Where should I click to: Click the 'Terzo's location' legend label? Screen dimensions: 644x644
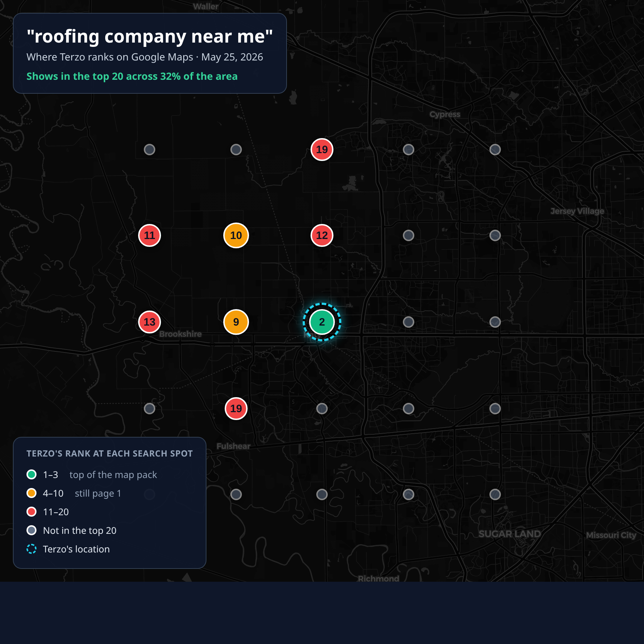click(x=76, y=549)
